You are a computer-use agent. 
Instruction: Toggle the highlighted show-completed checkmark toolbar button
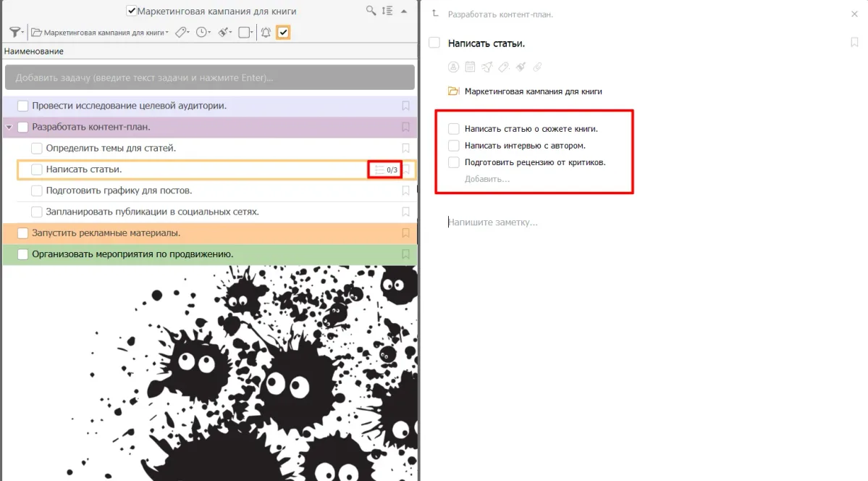tap(283, 33)
